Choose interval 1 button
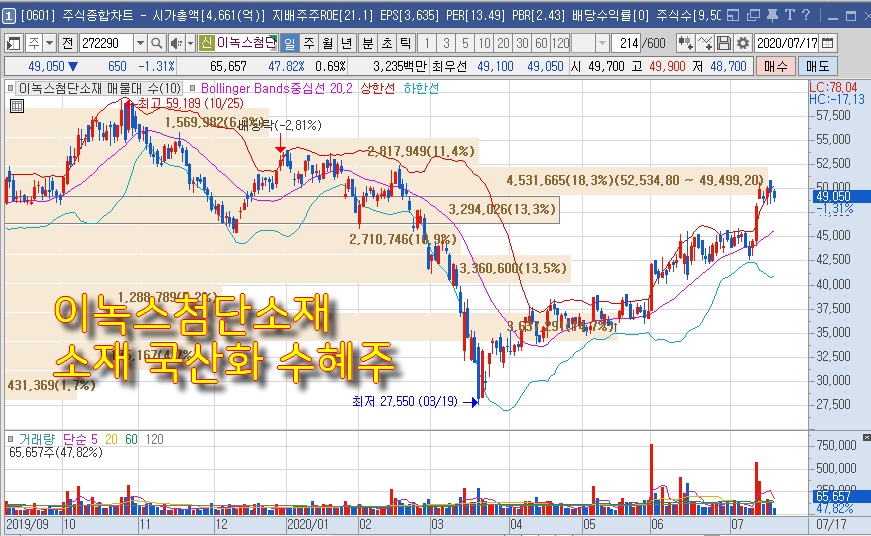 pyautogui.click(x=427, y=43)
